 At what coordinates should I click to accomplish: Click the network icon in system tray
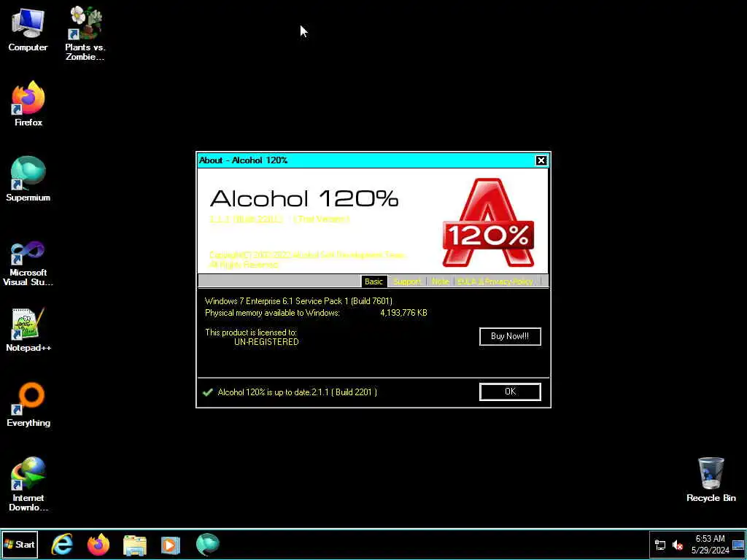[660, 545]
